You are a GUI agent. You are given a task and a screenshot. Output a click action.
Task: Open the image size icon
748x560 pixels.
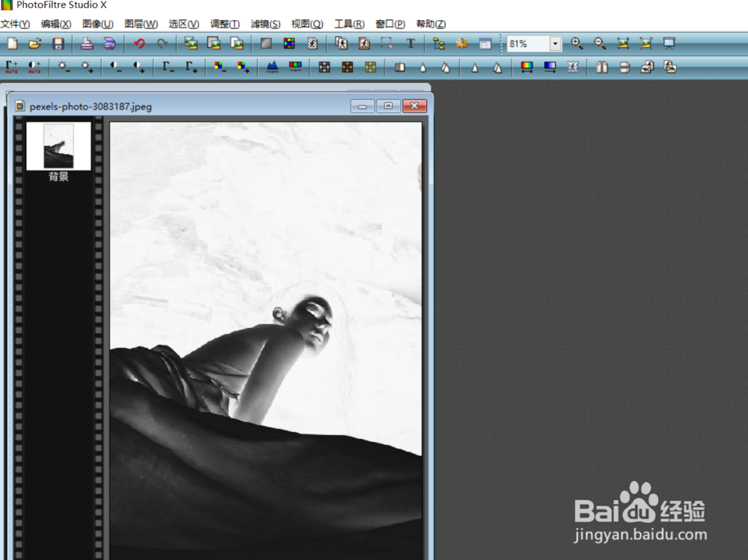coord(191,44)
